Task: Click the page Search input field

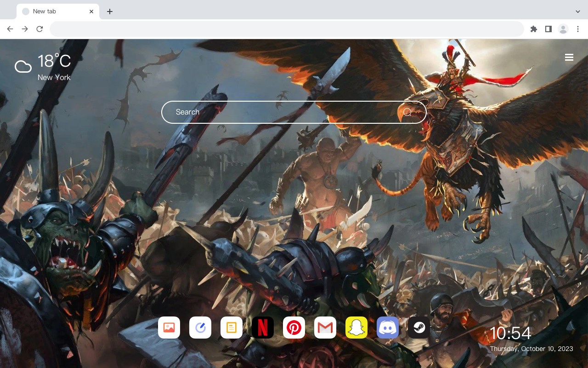Action: (x=294, y=112)
